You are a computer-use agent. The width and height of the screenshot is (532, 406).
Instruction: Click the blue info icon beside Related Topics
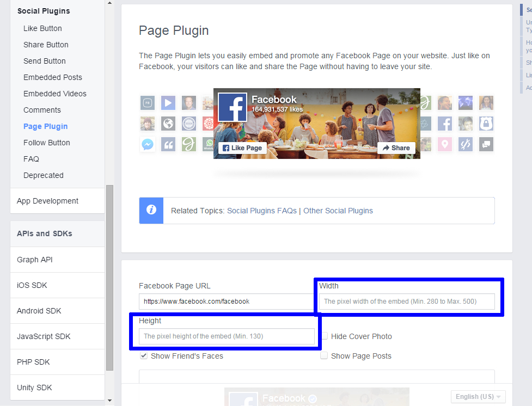(151, 210)
